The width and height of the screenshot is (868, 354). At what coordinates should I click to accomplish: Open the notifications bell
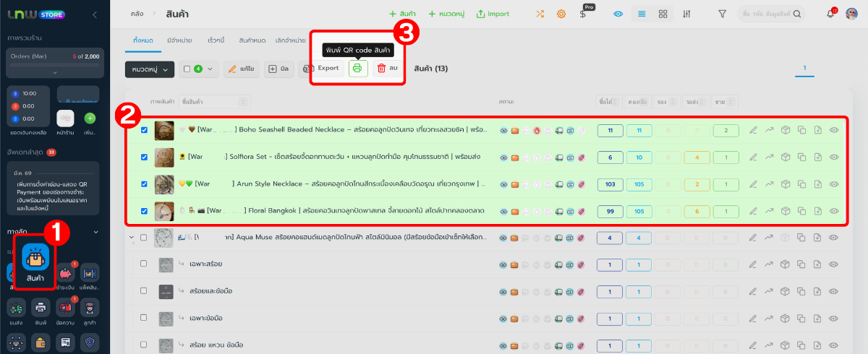click(830, 14)
